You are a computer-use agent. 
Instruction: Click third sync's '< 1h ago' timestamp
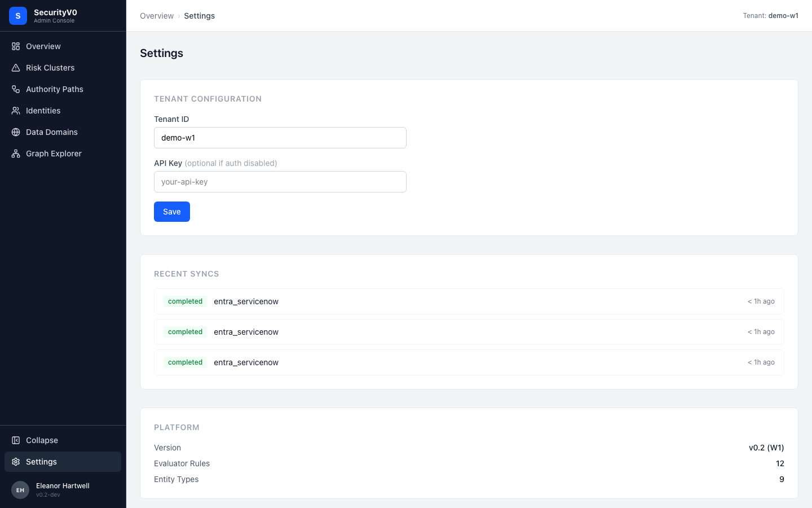(761, 362)
